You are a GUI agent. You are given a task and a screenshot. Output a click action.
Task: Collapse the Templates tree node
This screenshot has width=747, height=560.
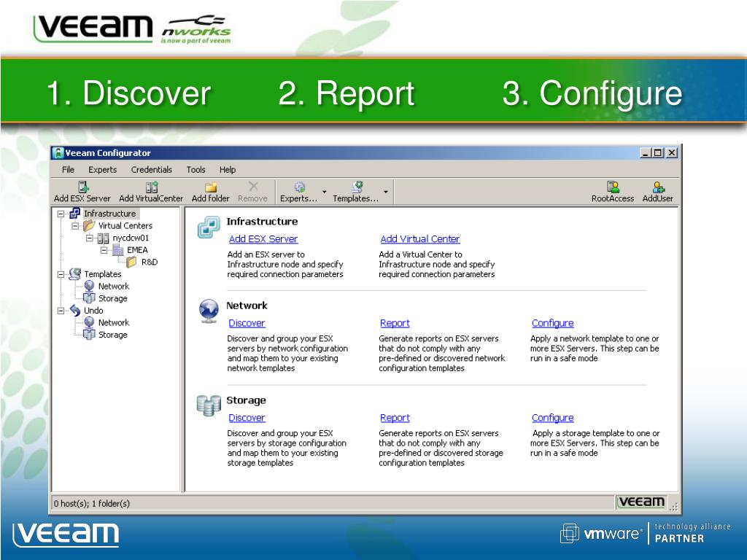[61, 274]
